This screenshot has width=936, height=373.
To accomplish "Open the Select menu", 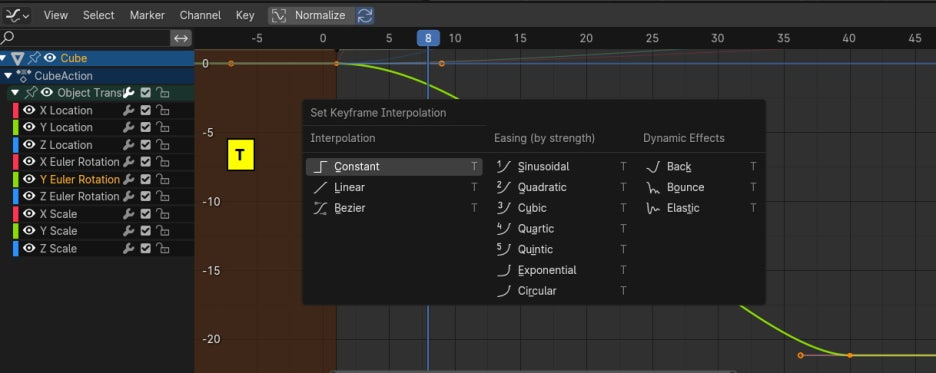I will click(x=98, y=16).
